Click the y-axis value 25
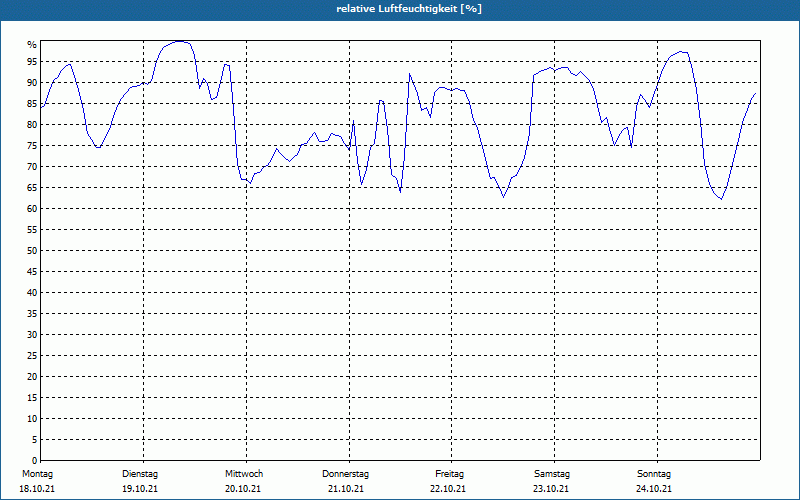The height and width of the screenshot is (500, 800). tap(32, 356)
